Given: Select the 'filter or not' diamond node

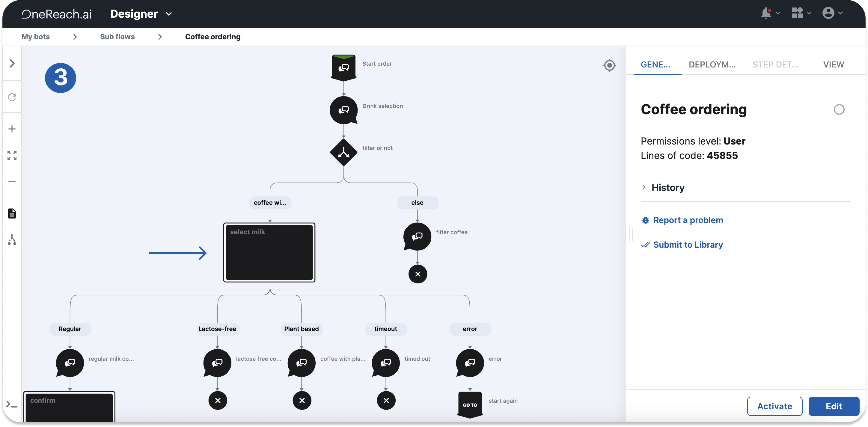Looking at the screenshot, I should pyautogui.click(x=343, y=152).
